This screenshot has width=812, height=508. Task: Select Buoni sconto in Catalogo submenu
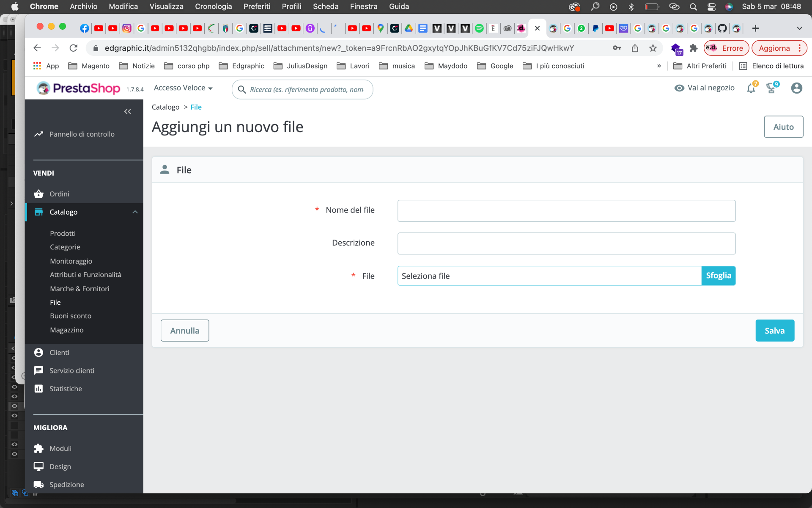tap(71, 316)
